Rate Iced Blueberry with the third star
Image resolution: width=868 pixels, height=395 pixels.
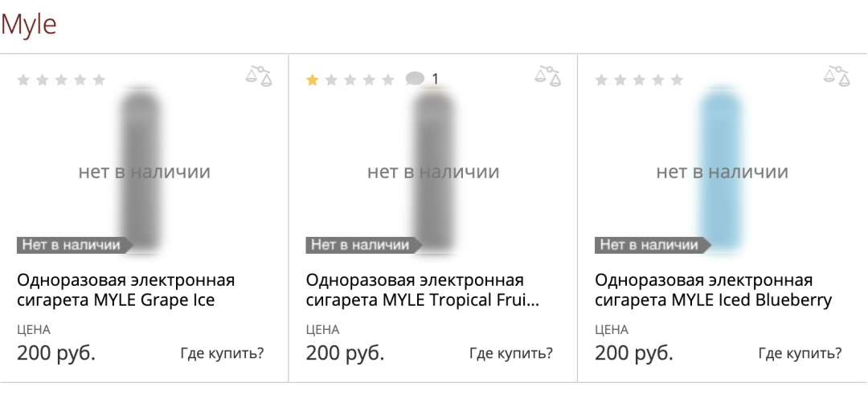click(x=639, y=80)
